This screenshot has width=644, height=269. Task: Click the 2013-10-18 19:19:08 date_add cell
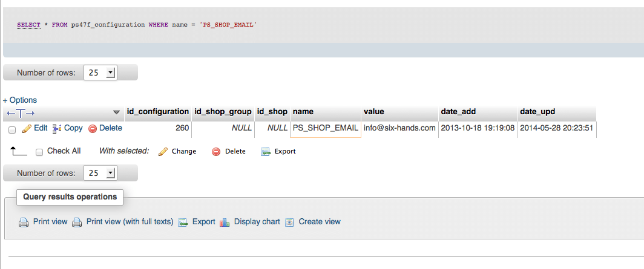(478, 128)
